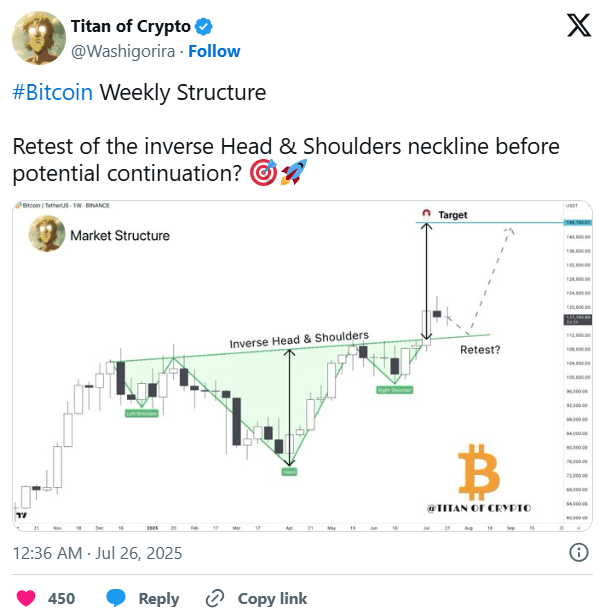This screenshot has width=605, height=608.
Task: Open the @Washigorira handle
Action: click(119, 51)
